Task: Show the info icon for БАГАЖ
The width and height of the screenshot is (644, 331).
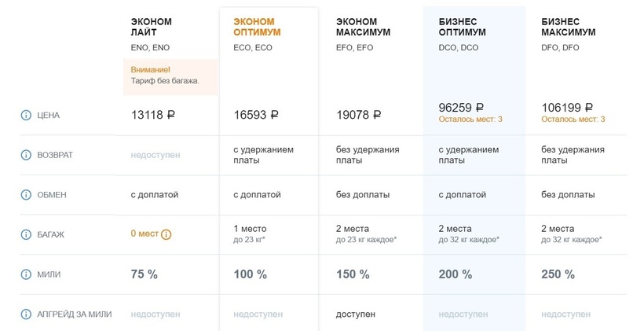Action: pyautogui.click(x=26, y=234)
